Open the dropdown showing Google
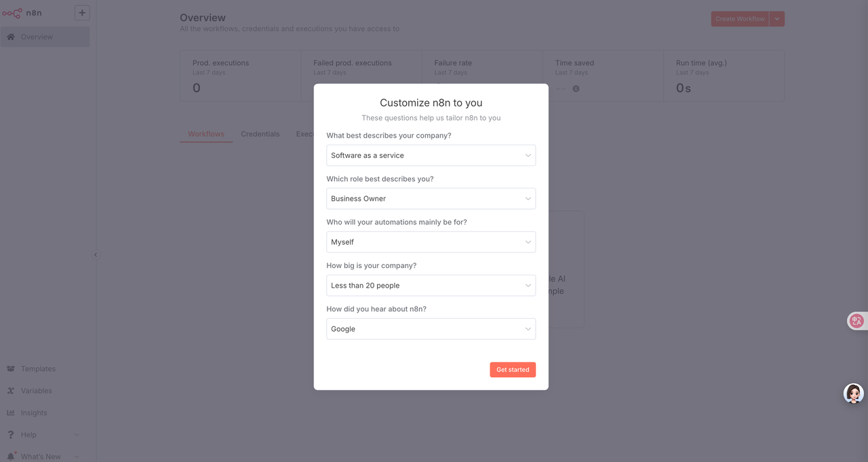Viewport: 868px width, 462px height. click(431, 329)
